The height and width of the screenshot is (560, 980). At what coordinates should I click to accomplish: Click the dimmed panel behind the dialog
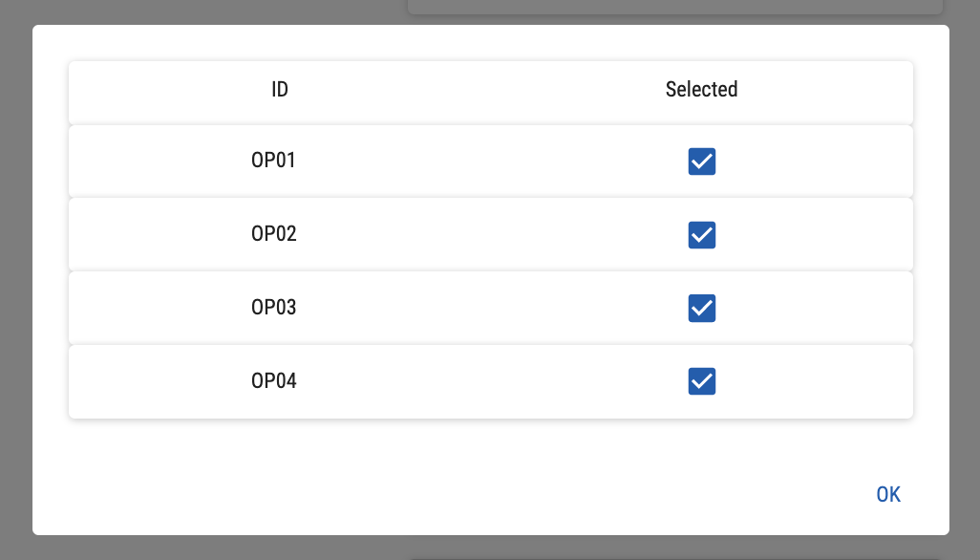pos(669,8)
